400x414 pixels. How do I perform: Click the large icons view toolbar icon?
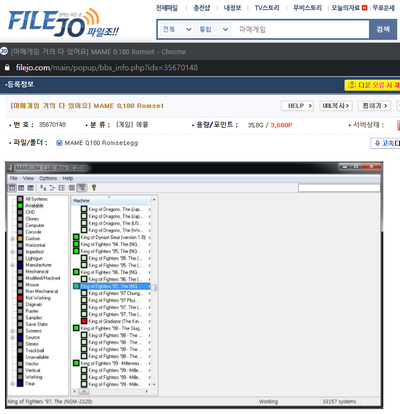43,188
